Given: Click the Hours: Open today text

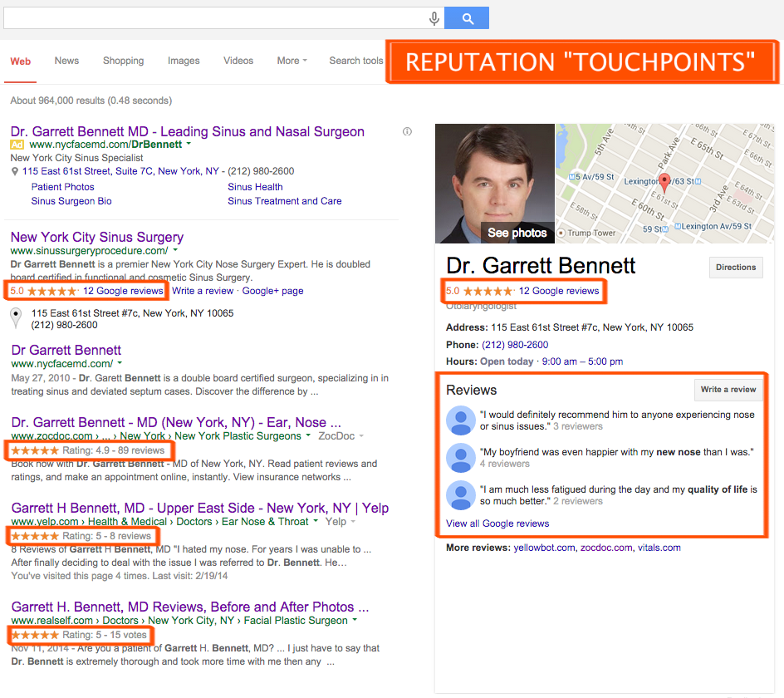Looking at the screenshot, I should point(489,361).
